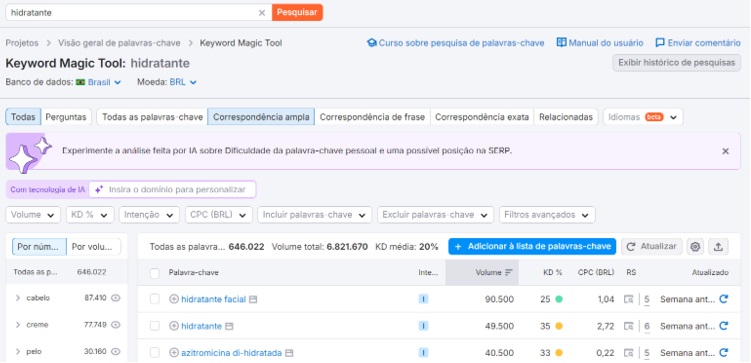Open Curso sobre pesquisa de palavras-chave link

click(x=455, y=43)
